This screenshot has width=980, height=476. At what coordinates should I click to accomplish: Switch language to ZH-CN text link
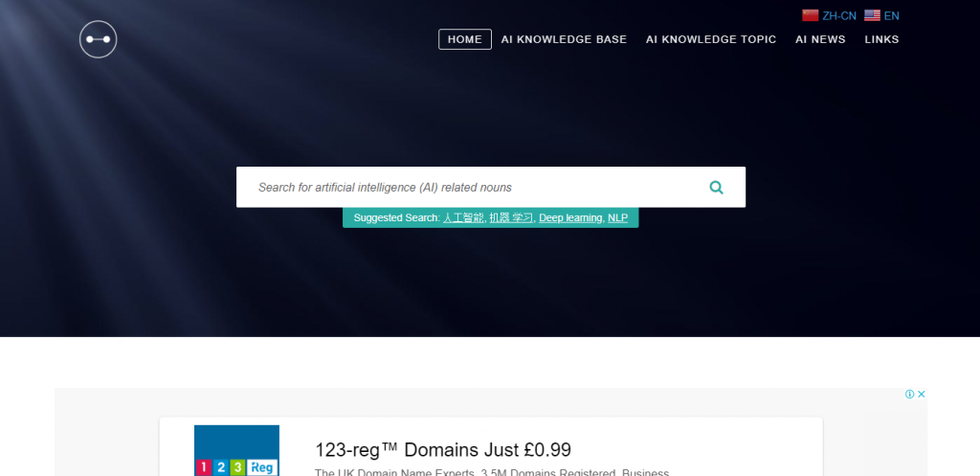[839, 15]
